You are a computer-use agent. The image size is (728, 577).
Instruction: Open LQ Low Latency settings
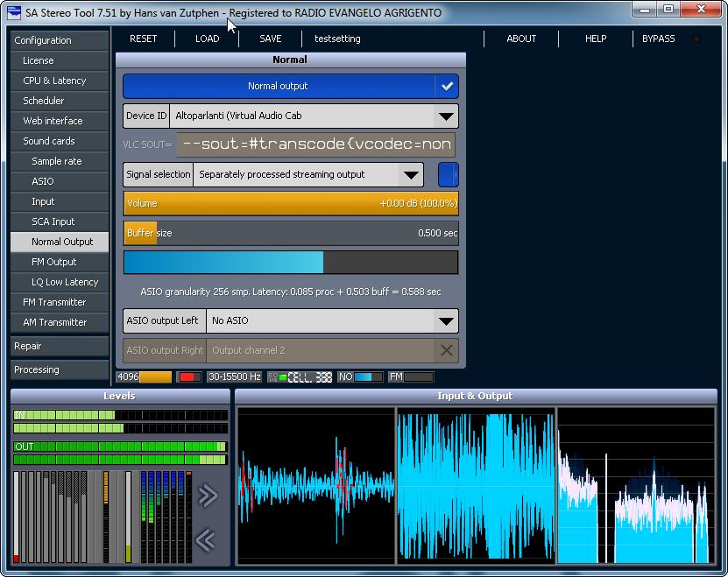(x=60, y=282)
